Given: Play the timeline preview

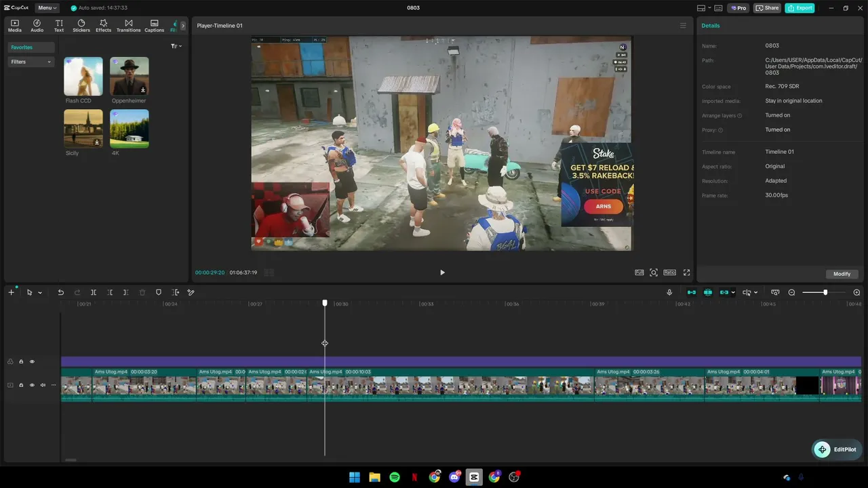Looking at the screenshot, I should tap(442, 272).
